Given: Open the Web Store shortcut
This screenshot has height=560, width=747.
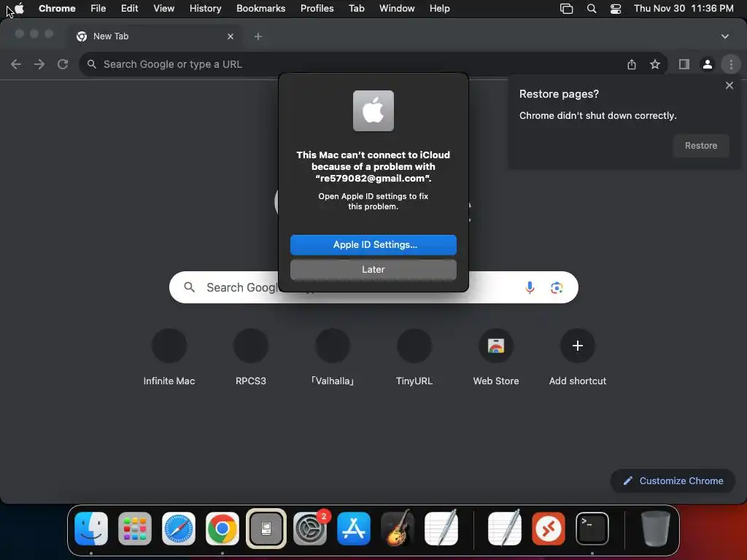Looking at the screenshot, I should click(496, 357).
